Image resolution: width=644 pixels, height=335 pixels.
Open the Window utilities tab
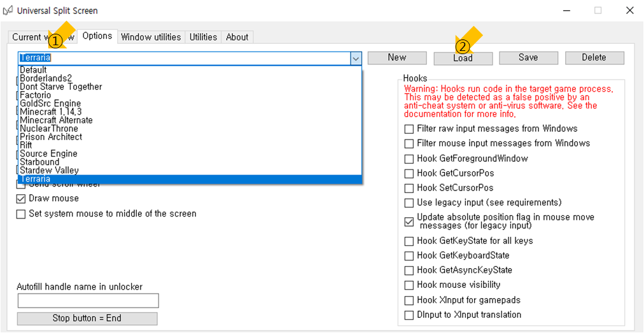point(151,37)
